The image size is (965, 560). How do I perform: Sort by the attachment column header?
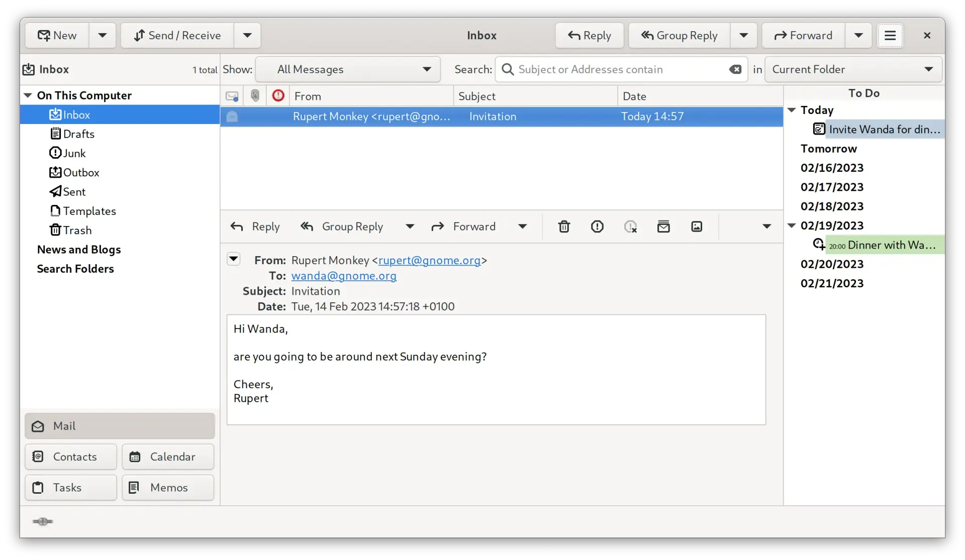255,95
